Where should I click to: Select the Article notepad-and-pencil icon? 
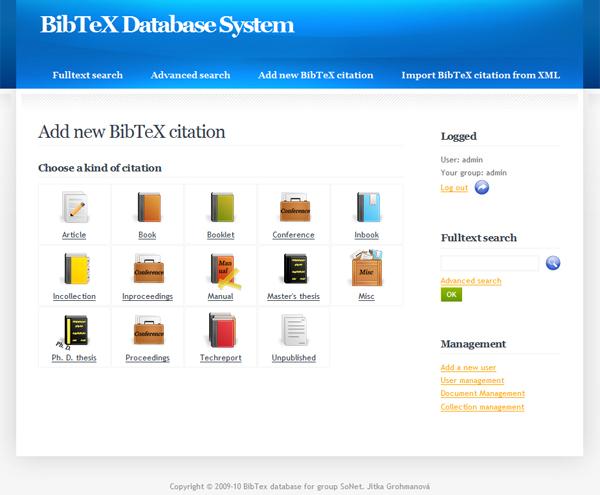coord(75,207)
